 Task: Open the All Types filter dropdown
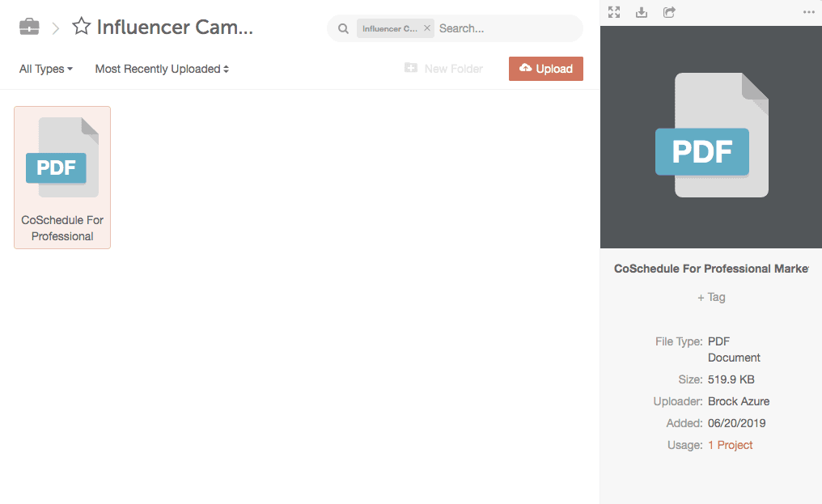click(46, 69)
